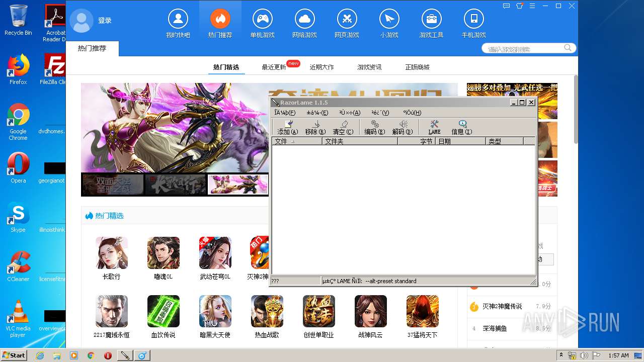Open LAME options in RazorLame toolbar

point(434,128)
